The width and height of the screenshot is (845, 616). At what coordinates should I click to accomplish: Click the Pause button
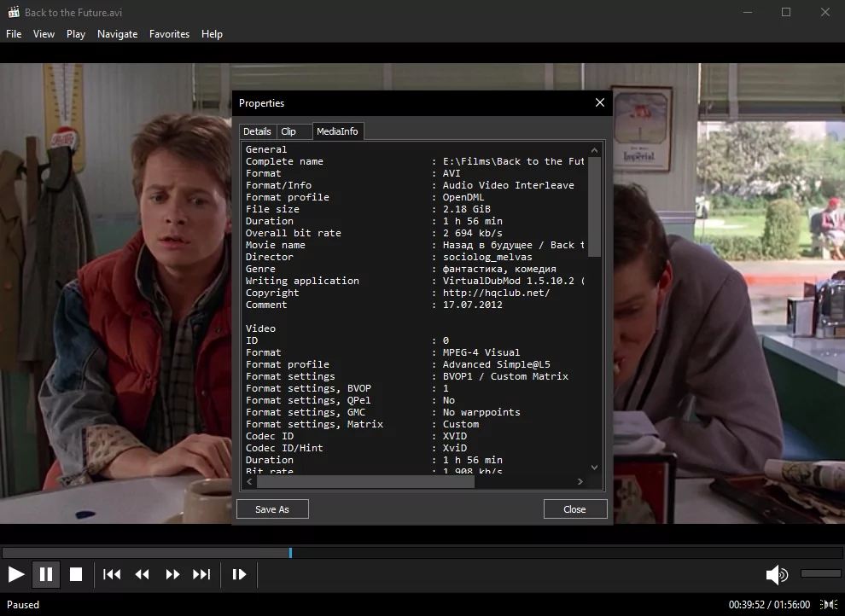(46, 574)
